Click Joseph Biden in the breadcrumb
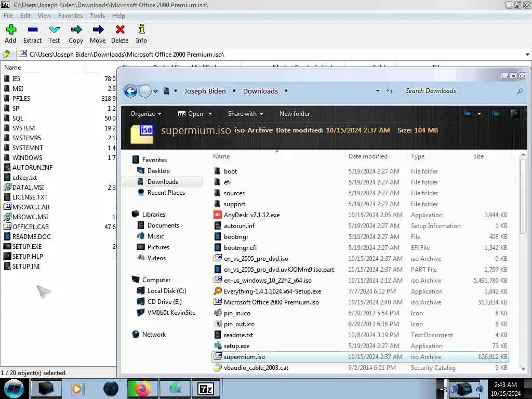The image size is (532, 399). coord(205,91)
